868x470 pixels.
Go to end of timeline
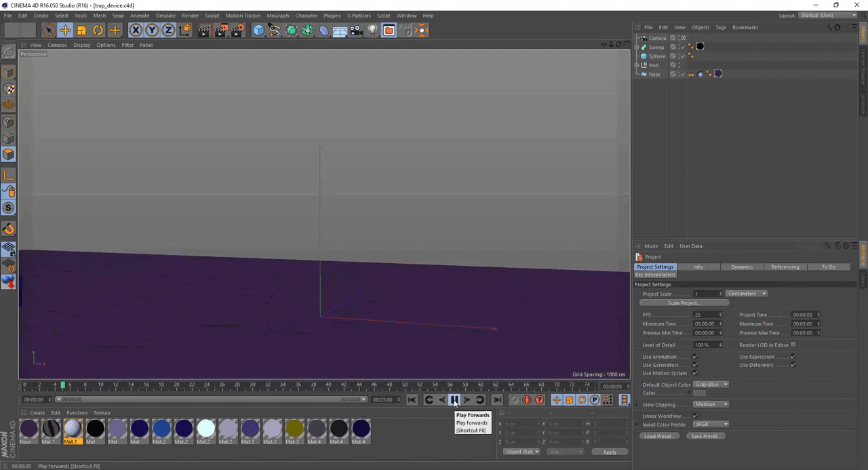pyautogui.click(x=497, y=399)
